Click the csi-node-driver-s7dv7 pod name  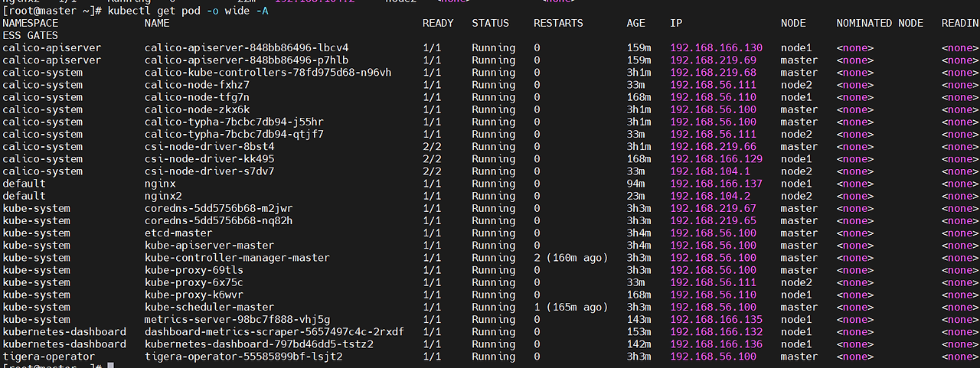coord(209,171)
